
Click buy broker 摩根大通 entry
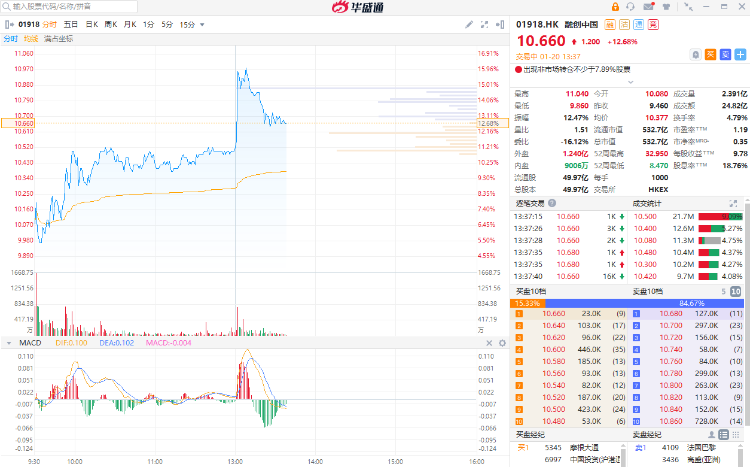pos(584,447)
